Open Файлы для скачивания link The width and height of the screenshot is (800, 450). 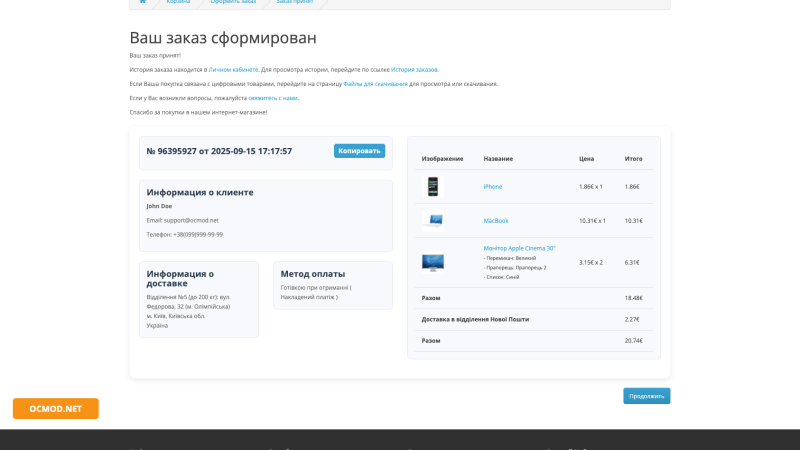point(376,84)
